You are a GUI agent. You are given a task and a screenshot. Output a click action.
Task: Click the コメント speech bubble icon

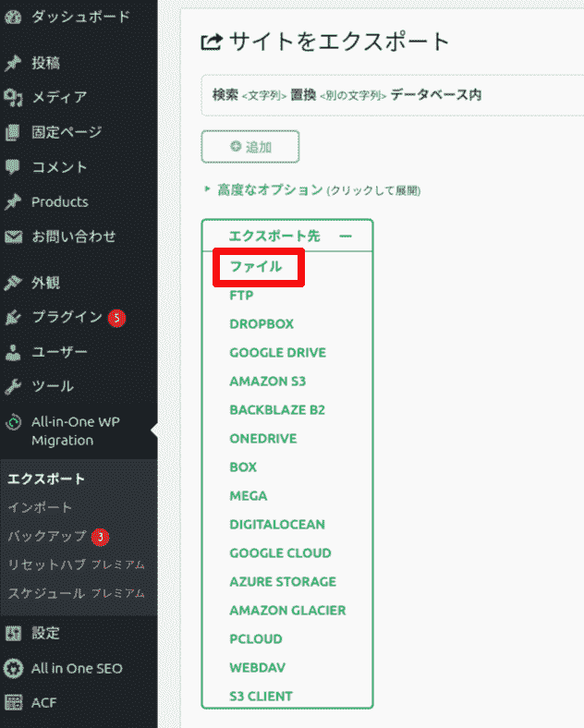click(13, 167)
